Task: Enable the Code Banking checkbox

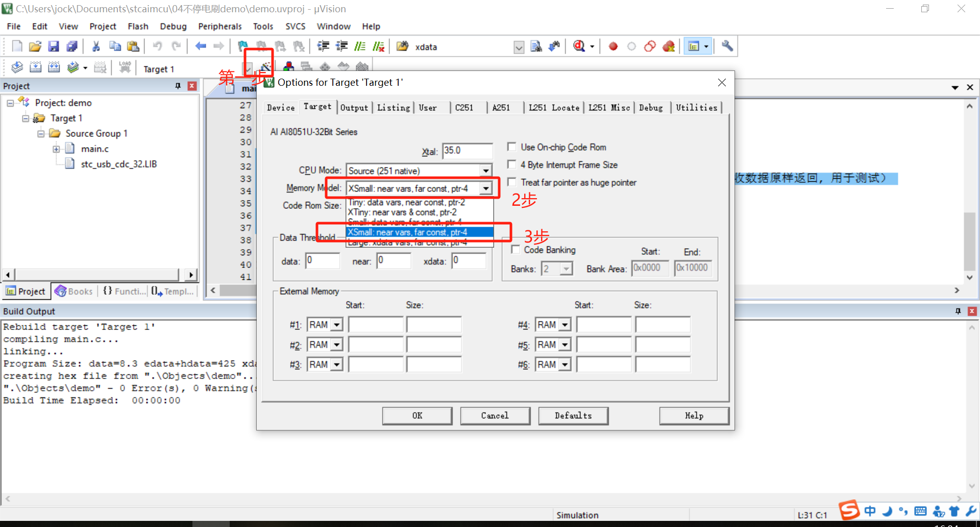Action: (516, 249)
